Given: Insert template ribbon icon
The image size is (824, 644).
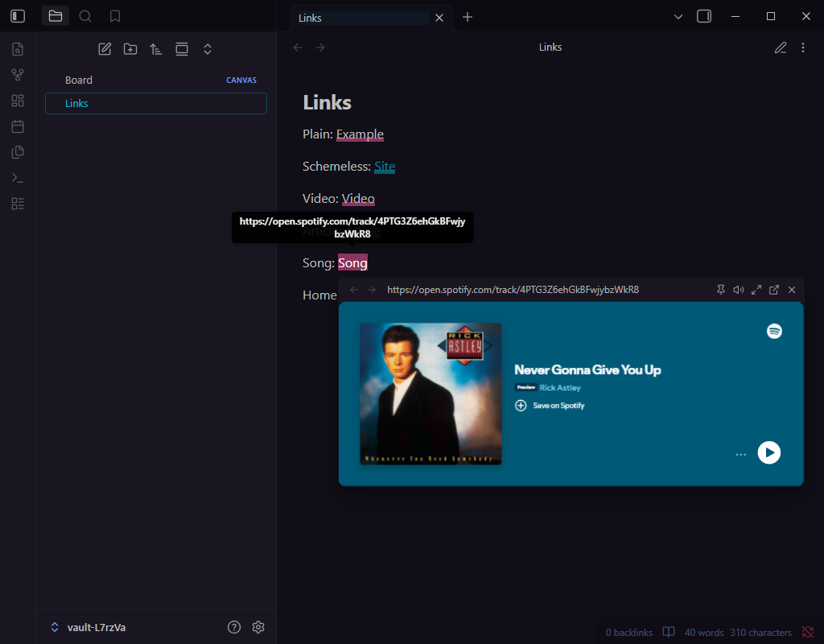Looking at the screenshot, I should pyautogui.click(x=18, y=152).
